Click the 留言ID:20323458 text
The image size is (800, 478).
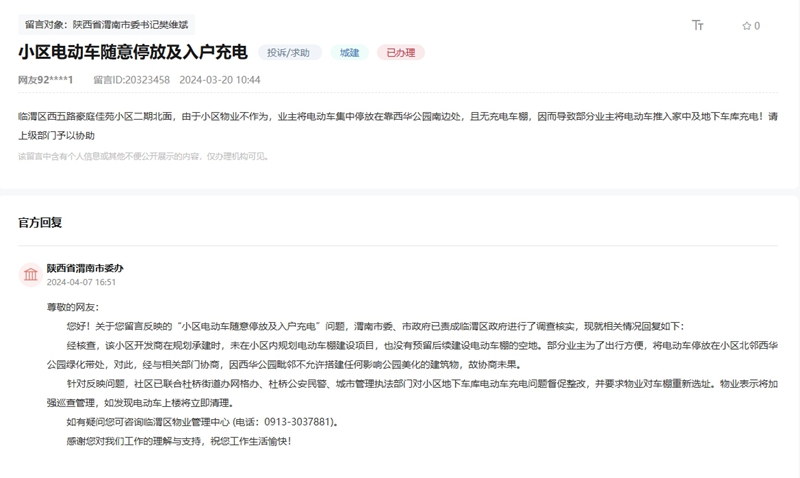tap(132, 80)
